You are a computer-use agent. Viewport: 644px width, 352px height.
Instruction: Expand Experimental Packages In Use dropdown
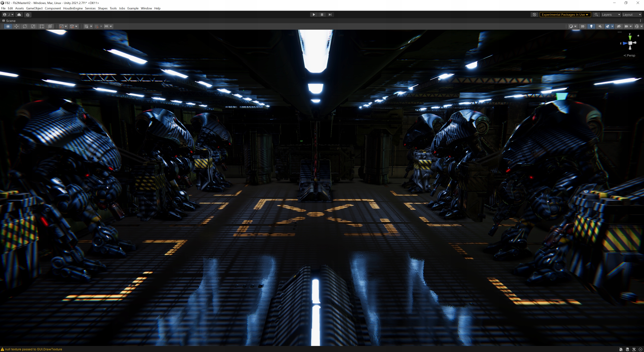tap(565, 15)
